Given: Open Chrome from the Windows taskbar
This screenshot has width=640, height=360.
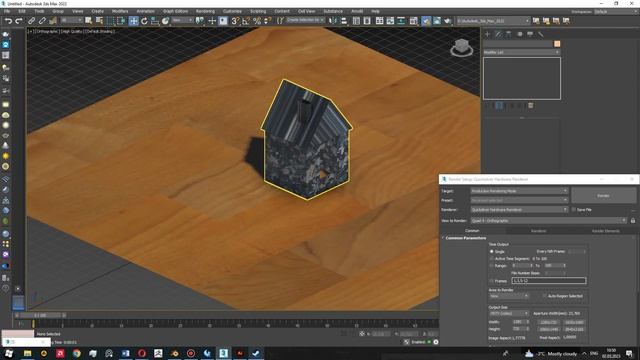Looking at the screenshot, I should pyautogui.click(x=76, y=353).
